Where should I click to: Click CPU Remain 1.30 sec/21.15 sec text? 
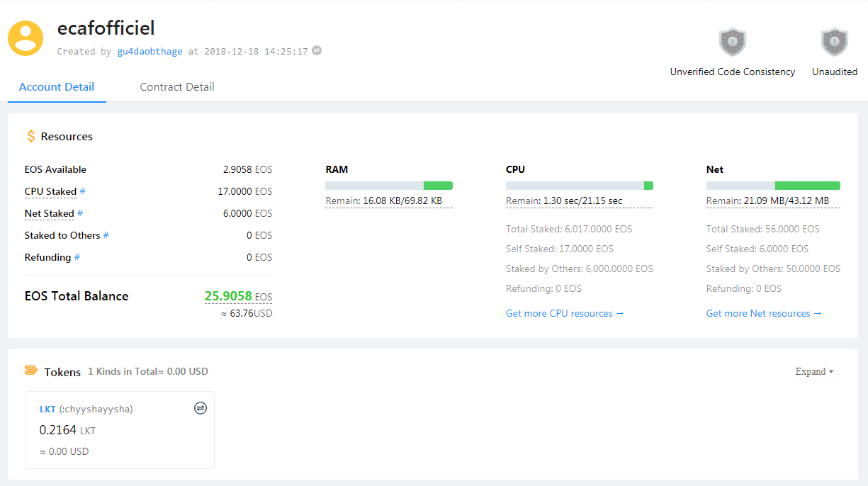tap(564, 201)
